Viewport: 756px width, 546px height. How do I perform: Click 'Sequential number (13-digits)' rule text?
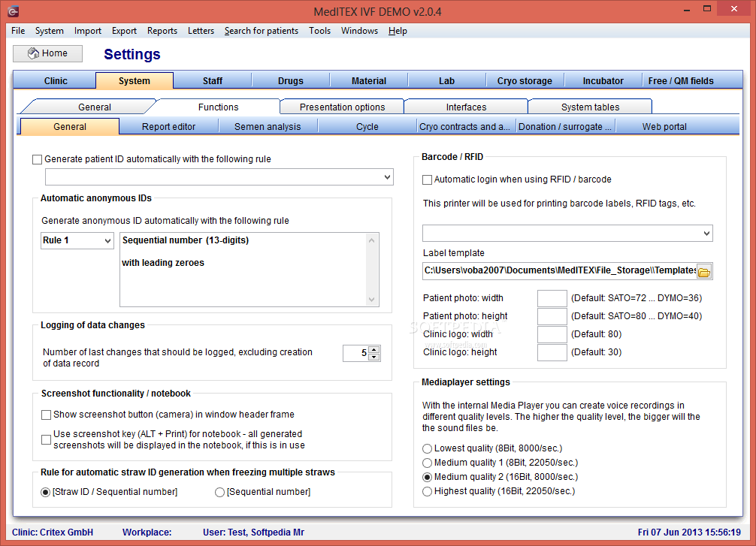click(x=186, y=240)
